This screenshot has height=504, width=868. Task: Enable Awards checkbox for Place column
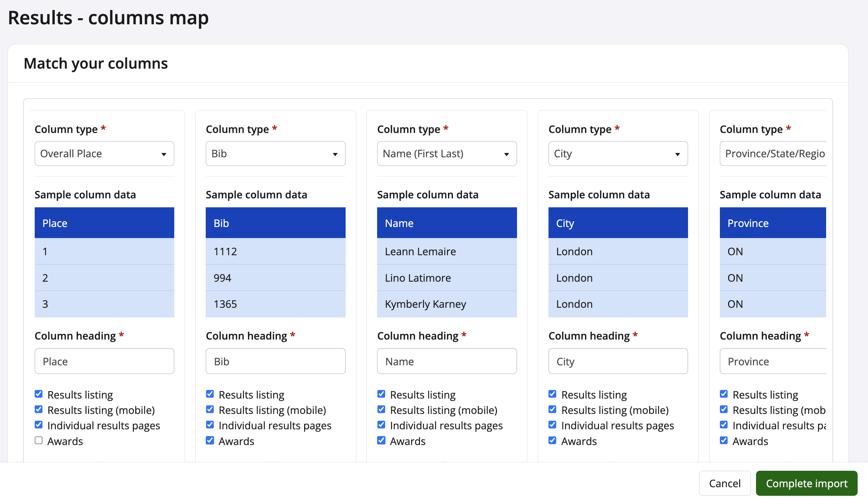coord(39,440)
